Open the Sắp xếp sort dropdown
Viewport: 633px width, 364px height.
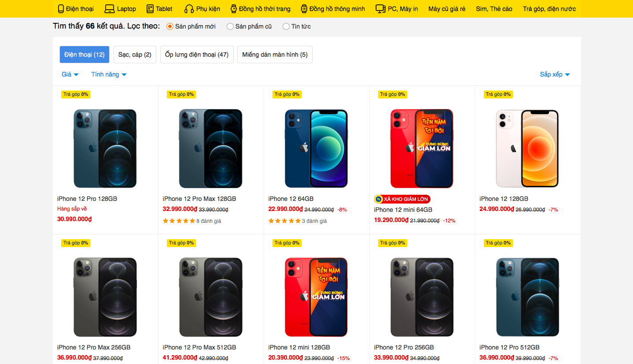(x=555, y=74)
